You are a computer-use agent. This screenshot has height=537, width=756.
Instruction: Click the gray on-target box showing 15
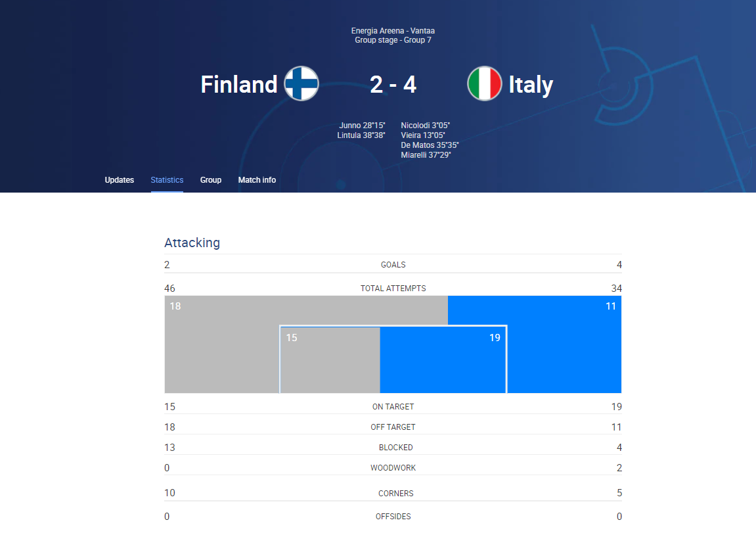tap(330, 360)
